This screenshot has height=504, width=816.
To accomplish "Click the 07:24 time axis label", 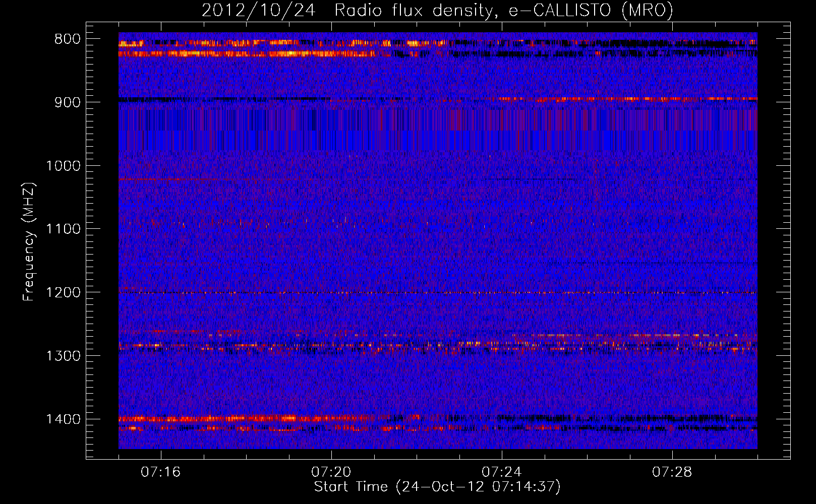I will 501,472.
